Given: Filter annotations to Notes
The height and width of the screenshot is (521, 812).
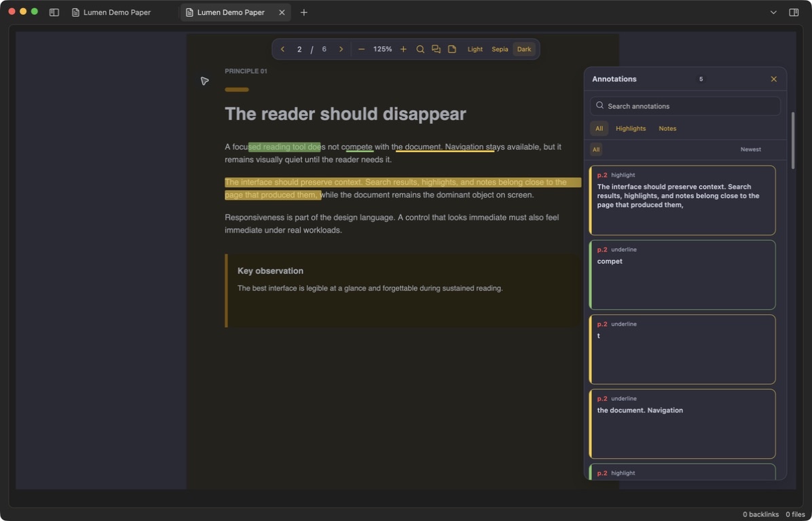Looking at the screenshot, I should (x=667, y=128).
